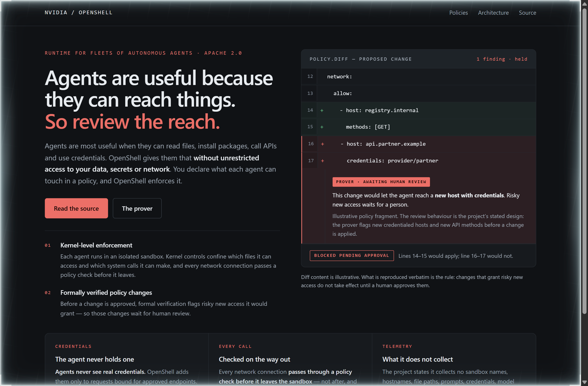Click the green plus marker on line 14

pos(322,111)
